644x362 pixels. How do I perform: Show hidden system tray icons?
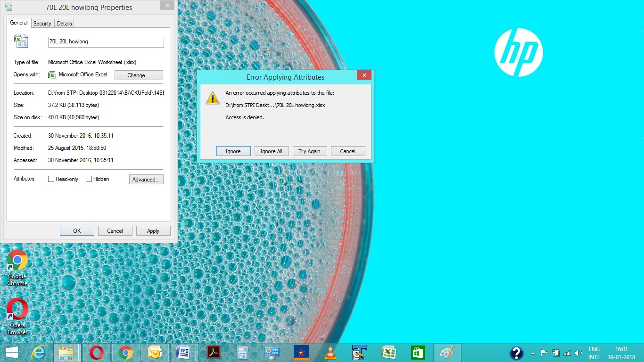(x=533, y=353)
